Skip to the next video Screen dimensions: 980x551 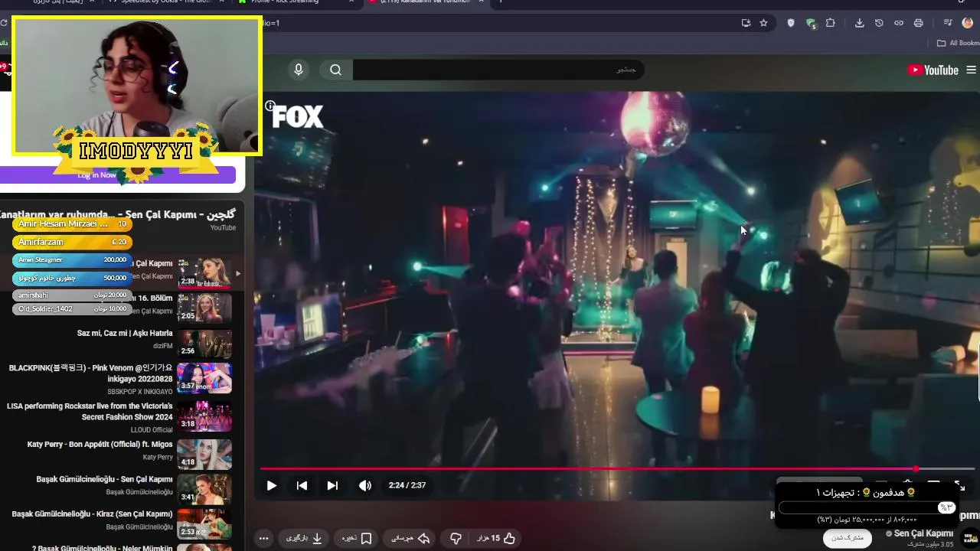tap(332, 485)
